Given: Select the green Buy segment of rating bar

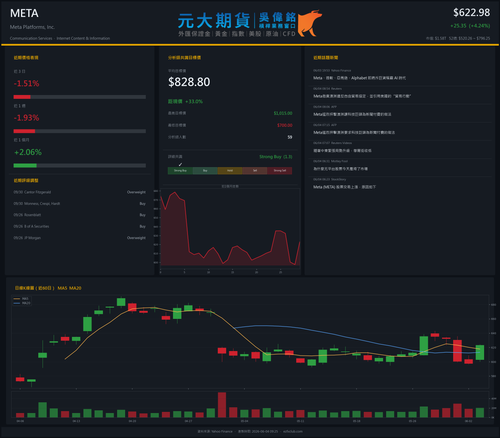Looking at the screenshot, I should [x=205, y=171].
